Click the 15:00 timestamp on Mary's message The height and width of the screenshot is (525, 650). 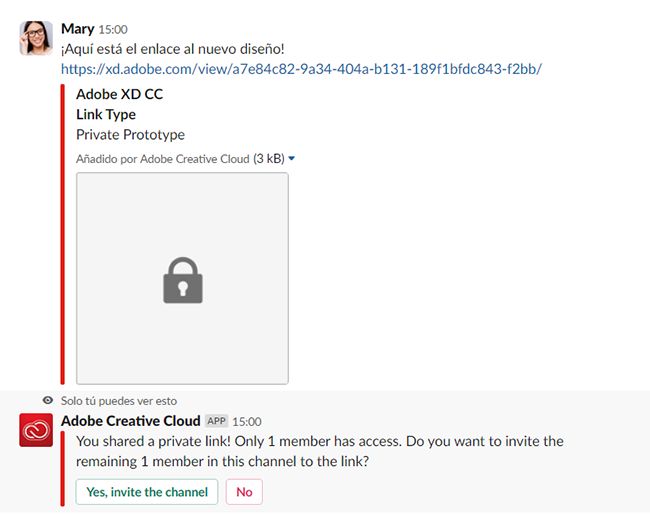[113, 30]
